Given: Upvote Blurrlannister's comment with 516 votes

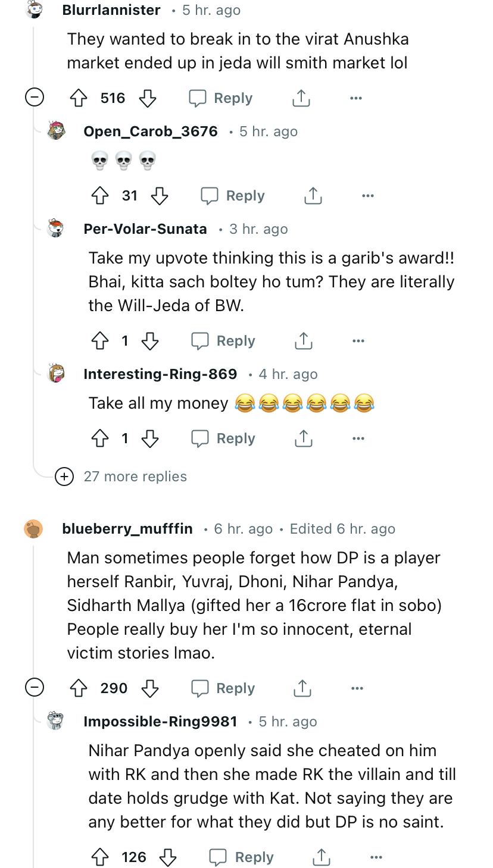Looking at the screenshot, I should click(79, 98).
